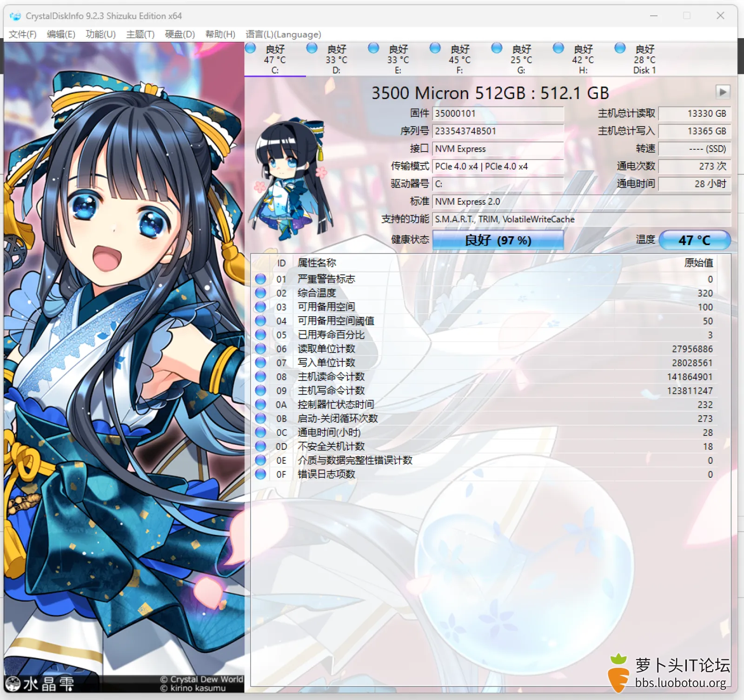Click status orb of attribute 09 主机写命令计数
Viewport: 744px width, 700px height.
(261, 391)
